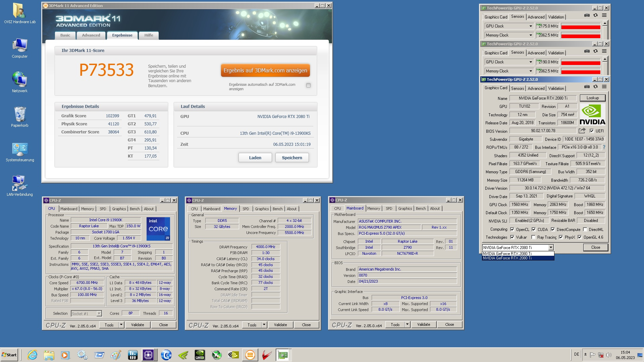Viewport: 644px width, 362px height.
Task: Open the Hilfe tab in 3DMark 11
Action: coord(149,35)
